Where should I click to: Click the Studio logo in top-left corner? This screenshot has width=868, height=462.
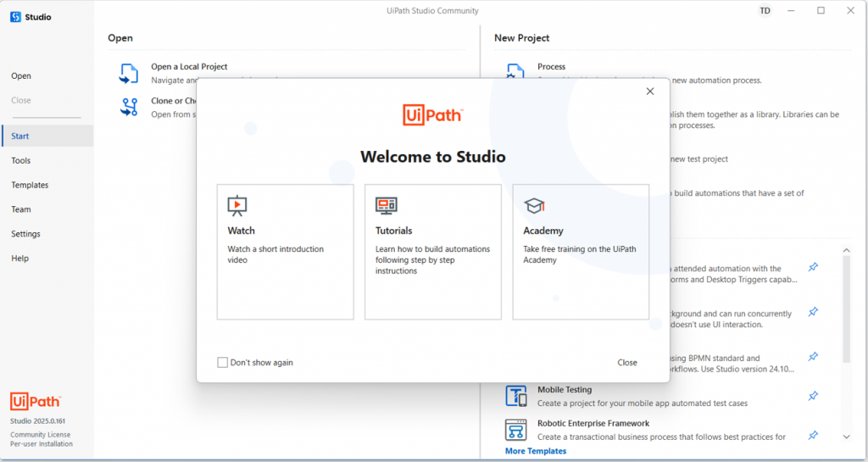click(15, 17)
